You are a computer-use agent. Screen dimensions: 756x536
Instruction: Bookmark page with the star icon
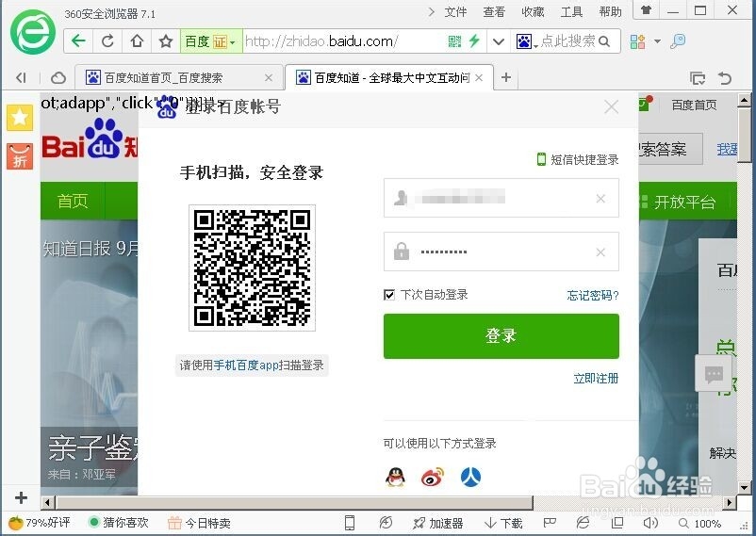tap(166, 41)
